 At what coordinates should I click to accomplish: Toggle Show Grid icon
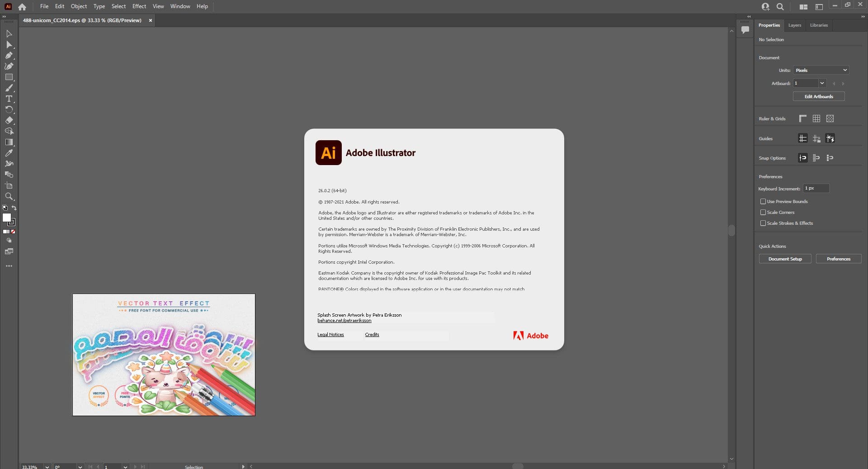tap(816, 118)
